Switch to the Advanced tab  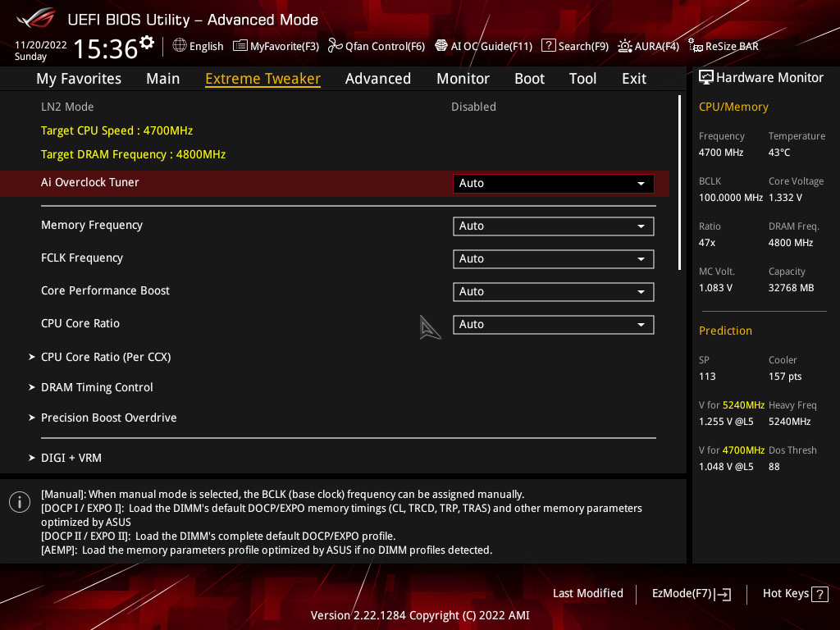[x=377, y=79]
